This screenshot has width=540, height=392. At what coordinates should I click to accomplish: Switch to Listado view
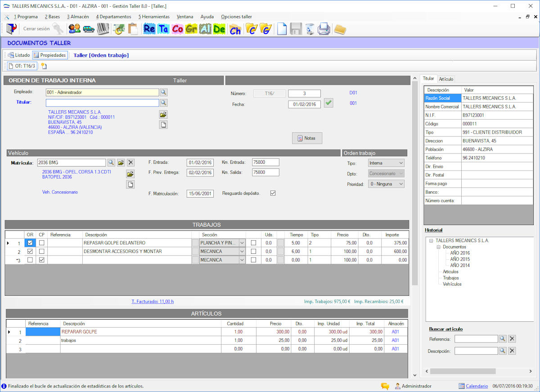pos(18,55)
